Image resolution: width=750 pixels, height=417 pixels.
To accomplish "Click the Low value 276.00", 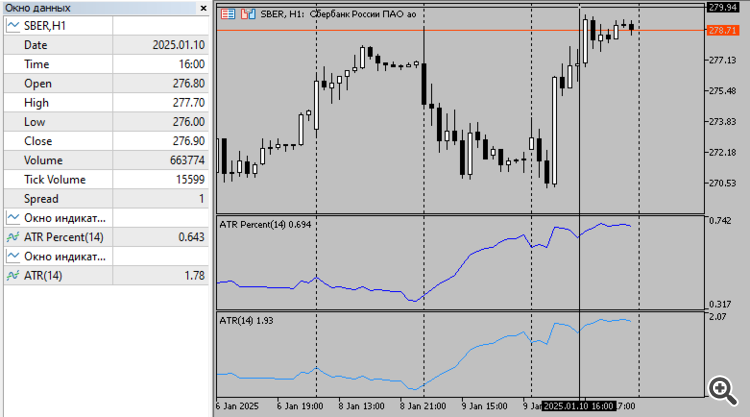I will tap(188, 122).
